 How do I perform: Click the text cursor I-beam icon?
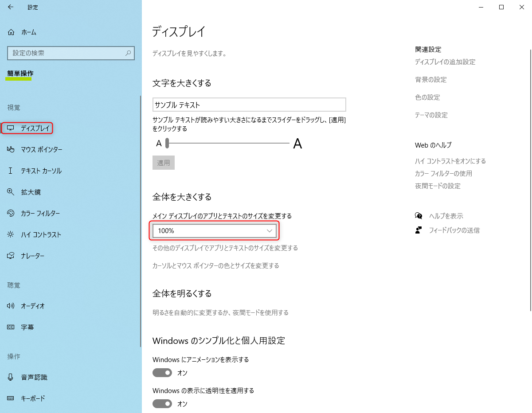click(x=11, y=171)
